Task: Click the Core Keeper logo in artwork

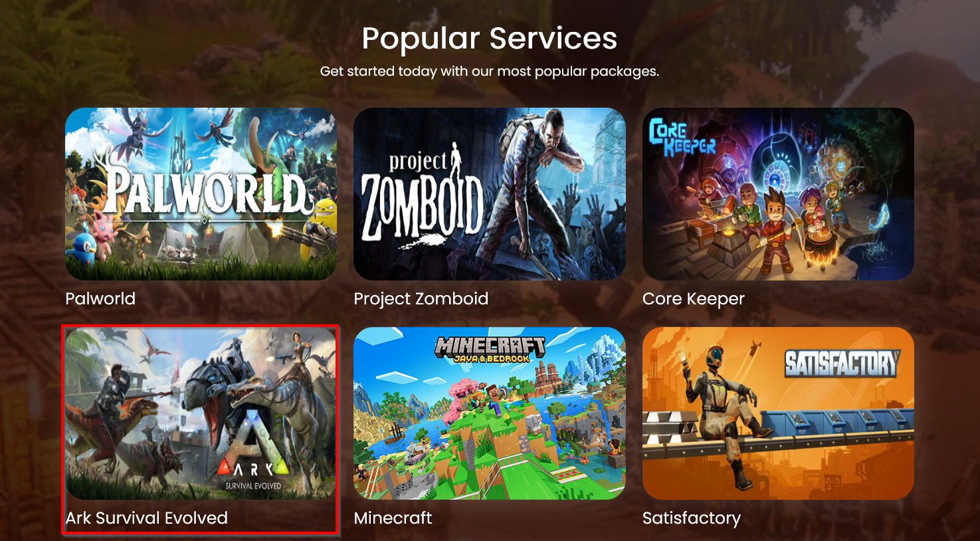Action: coord(682,138)
